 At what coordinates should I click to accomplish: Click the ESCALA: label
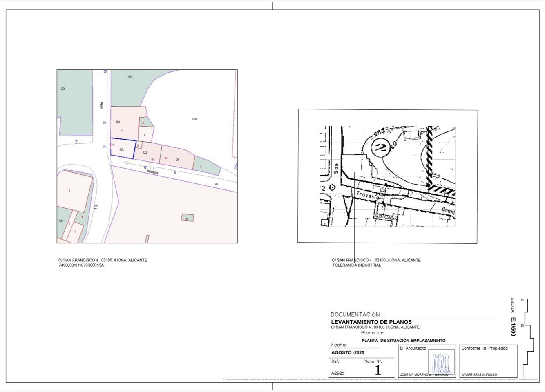click(513, 306)
